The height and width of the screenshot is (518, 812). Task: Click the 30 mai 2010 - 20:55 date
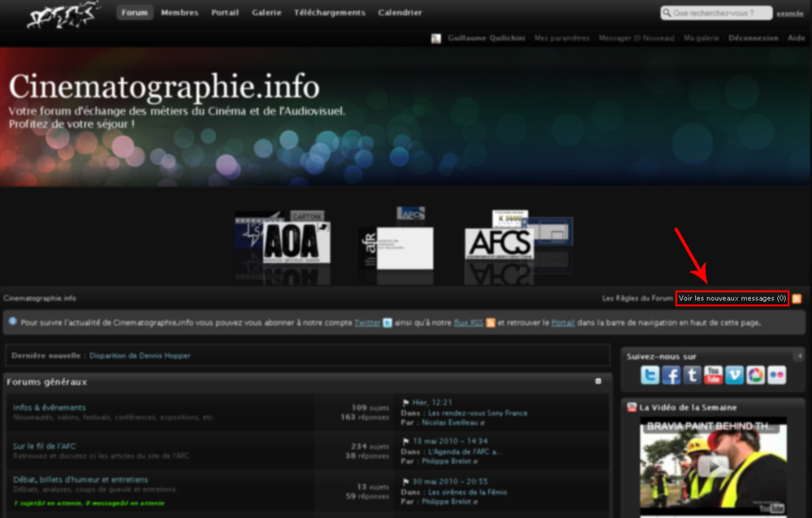(x=450, y=481)
